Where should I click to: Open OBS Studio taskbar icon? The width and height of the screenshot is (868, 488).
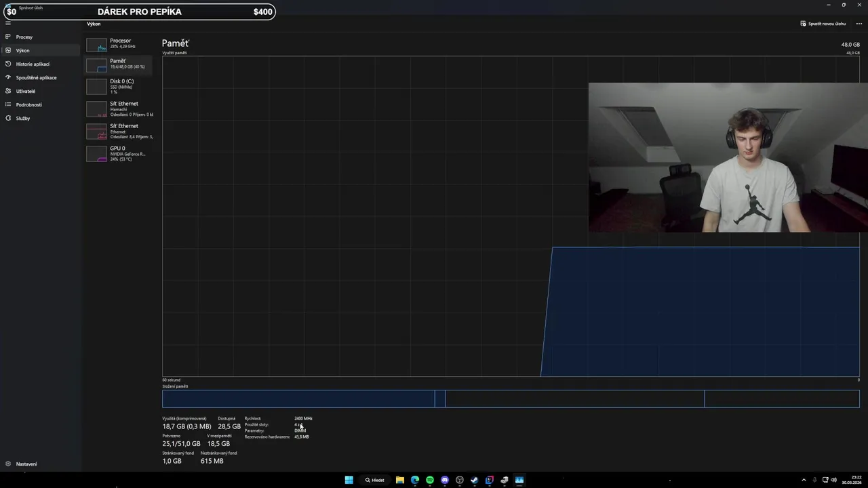tap(460, 480)
